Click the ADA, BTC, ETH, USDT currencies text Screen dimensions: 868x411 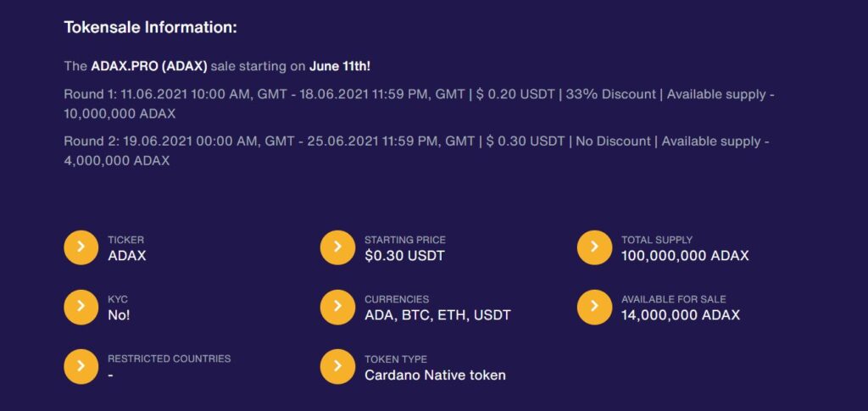pos(437,315)
